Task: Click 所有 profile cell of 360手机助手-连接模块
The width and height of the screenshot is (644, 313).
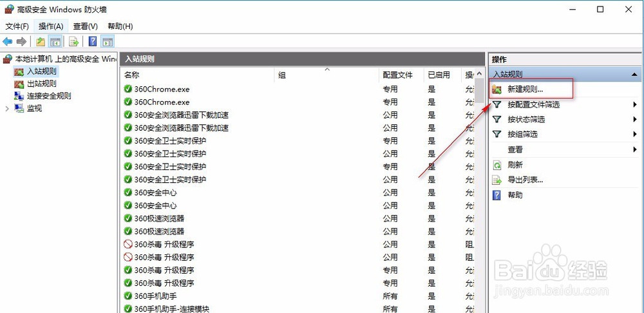Action: 390,308
